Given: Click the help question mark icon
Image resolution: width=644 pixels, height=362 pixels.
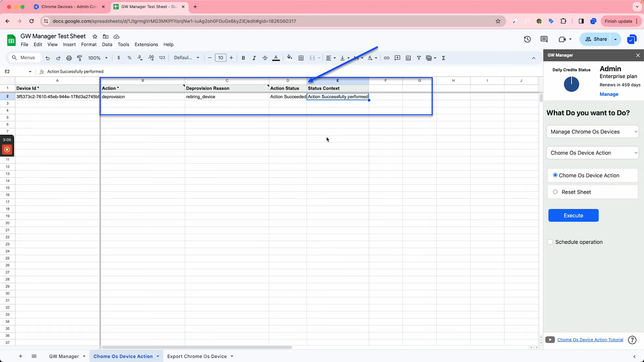Looking at the screenshot, I should (x=632, y=340).
